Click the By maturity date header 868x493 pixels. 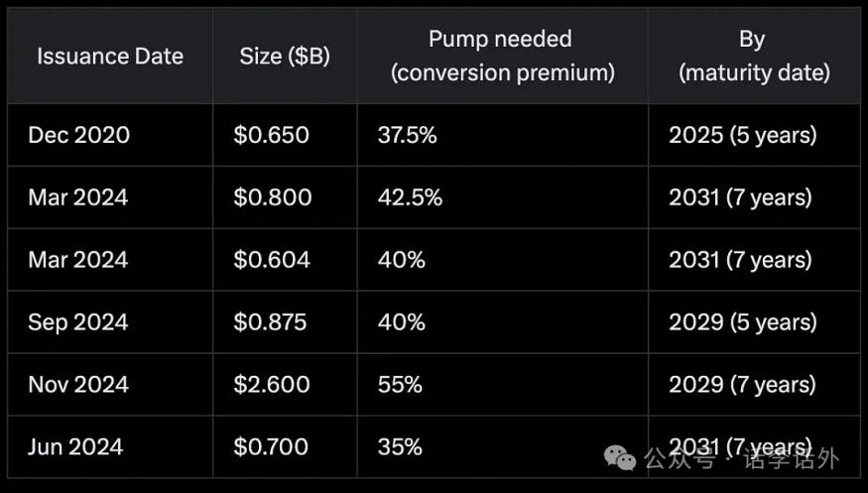754,56
